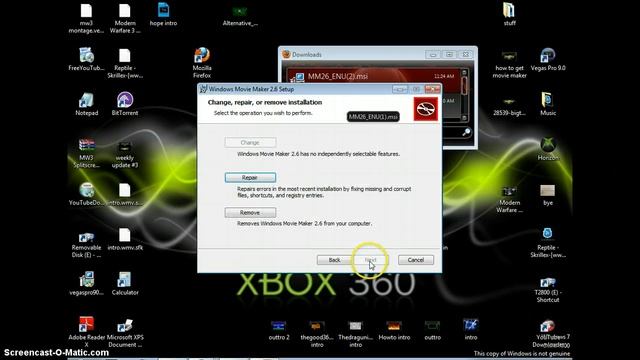Viewport: 640px width, 360px height.
Task: Click the disabled Change button
Action: pyautogui.click(x=250, y=142)
